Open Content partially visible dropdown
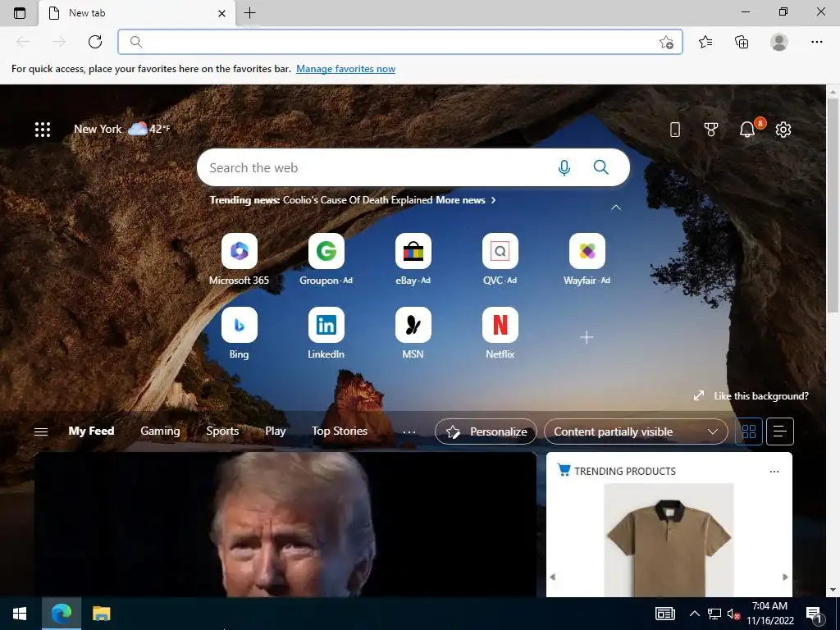This screenshot has height=630, width=840. tap(636, 431)
